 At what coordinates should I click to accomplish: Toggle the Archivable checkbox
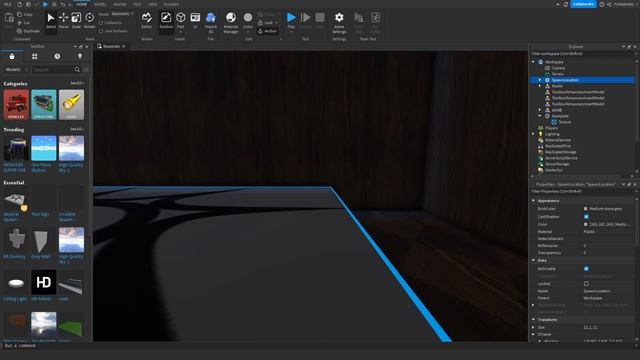click(586, 269)
